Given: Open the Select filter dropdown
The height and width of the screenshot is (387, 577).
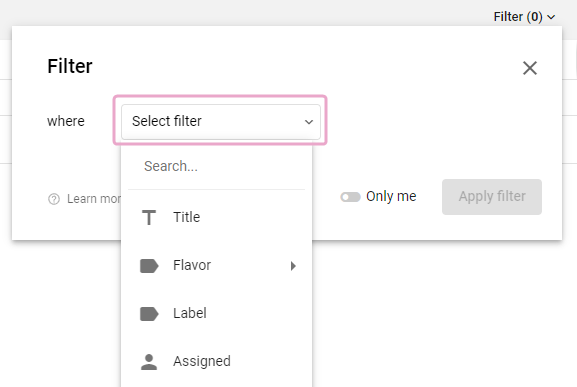Looking at the screenshot, I should click(x=221, y=121).
